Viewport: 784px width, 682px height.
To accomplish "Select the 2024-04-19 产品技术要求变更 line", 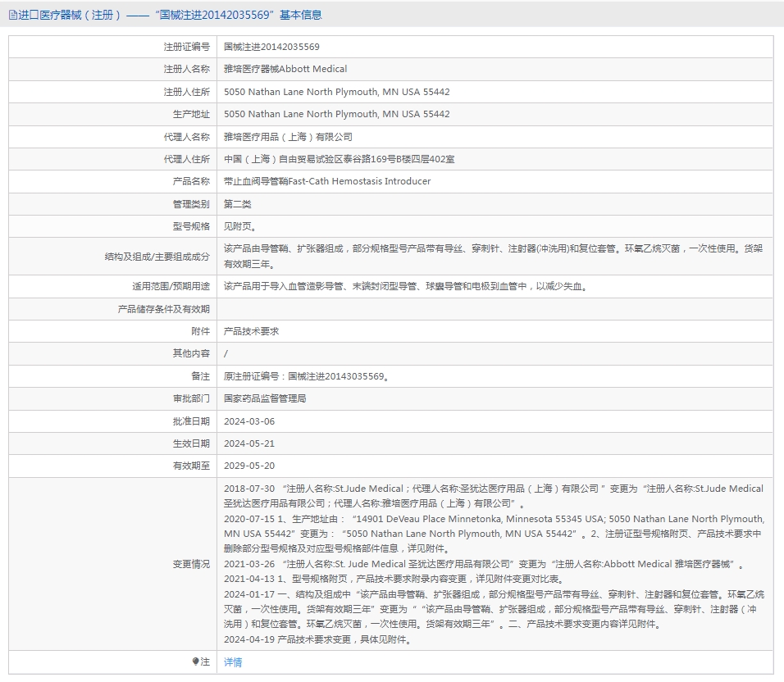I will pyautogui.click(x=318, y=639).
